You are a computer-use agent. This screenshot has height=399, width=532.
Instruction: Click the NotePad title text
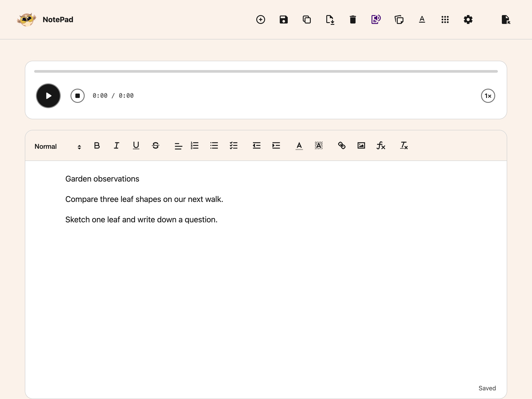pos(58,20)
